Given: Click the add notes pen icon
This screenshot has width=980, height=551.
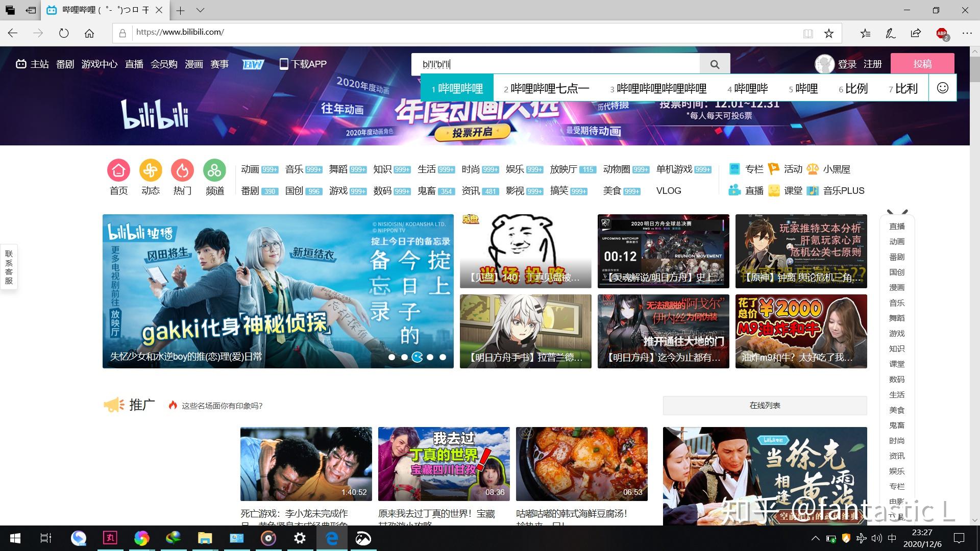Looking at the screenshot, I should [891, 33].
